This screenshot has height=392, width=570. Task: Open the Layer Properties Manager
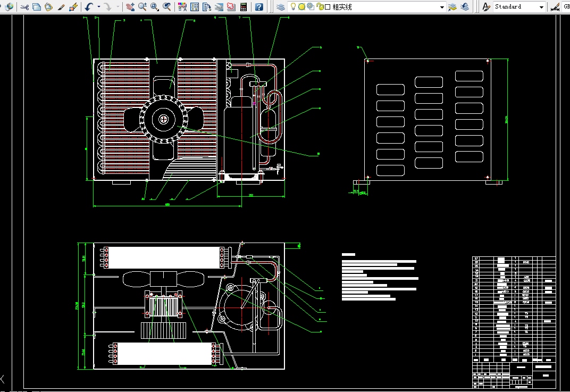[x=281, y=6]
